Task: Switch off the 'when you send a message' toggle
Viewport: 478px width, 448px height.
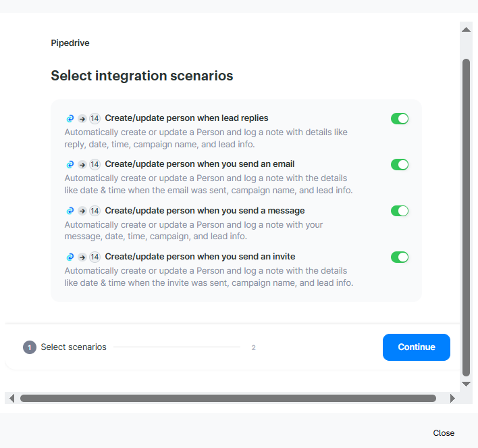Action: tap(400, 211)
